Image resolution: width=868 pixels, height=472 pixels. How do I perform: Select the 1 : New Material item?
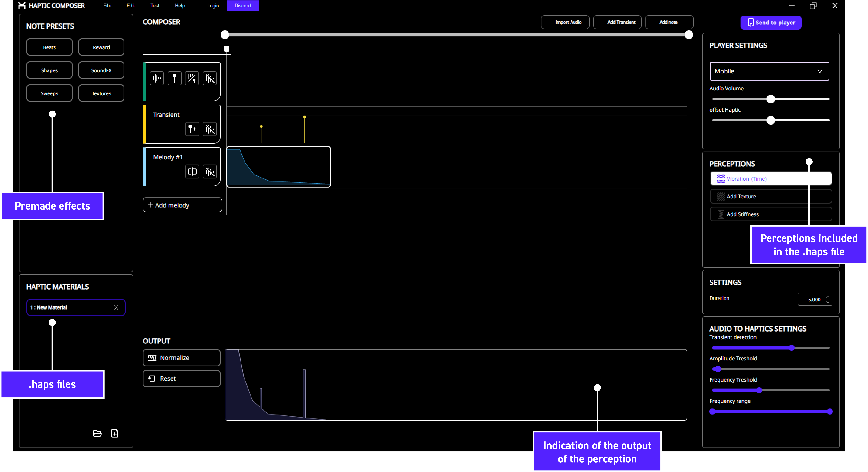coord(76,307)
